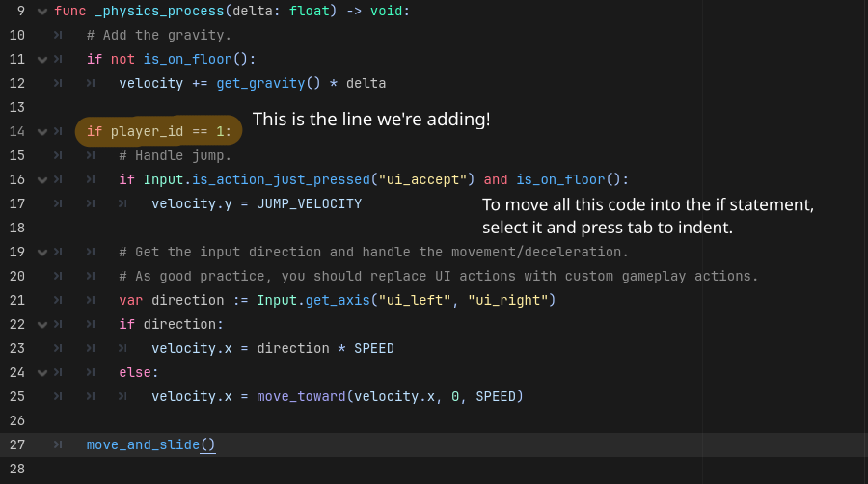868x484 pixels.
Task: Click line number 9 in the gutter
Action: pyautogui.click(x=20, y=11)
